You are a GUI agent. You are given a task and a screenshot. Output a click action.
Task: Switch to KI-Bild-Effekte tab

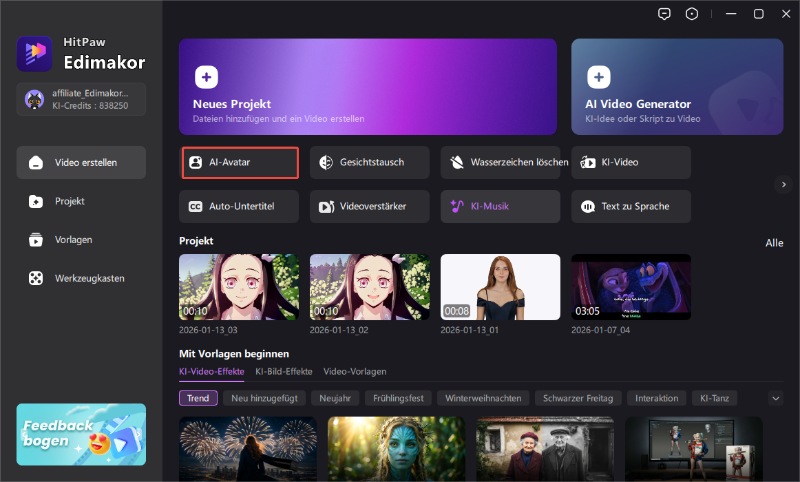[284, 371]
